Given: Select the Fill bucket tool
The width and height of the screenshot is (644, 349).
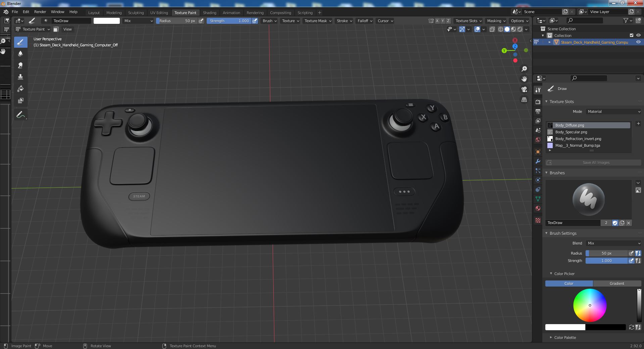Looking at the screenshot, I should (20, 89).
